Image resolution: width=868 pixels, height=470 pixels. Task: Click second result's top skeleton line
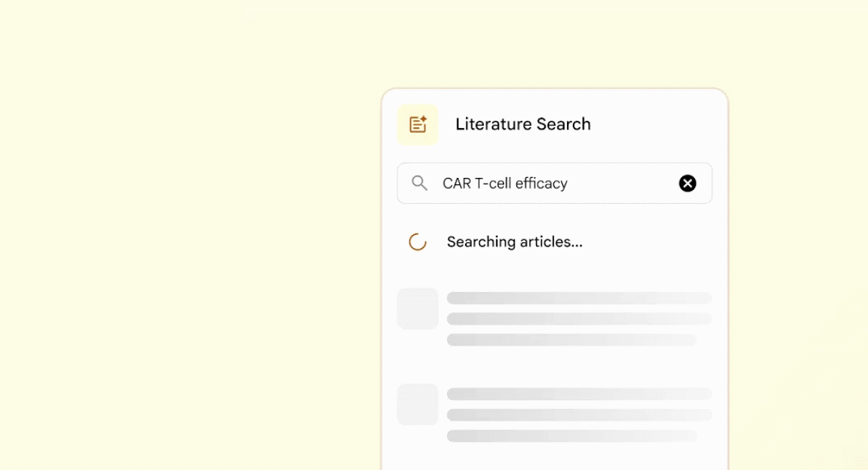point(579,394)
